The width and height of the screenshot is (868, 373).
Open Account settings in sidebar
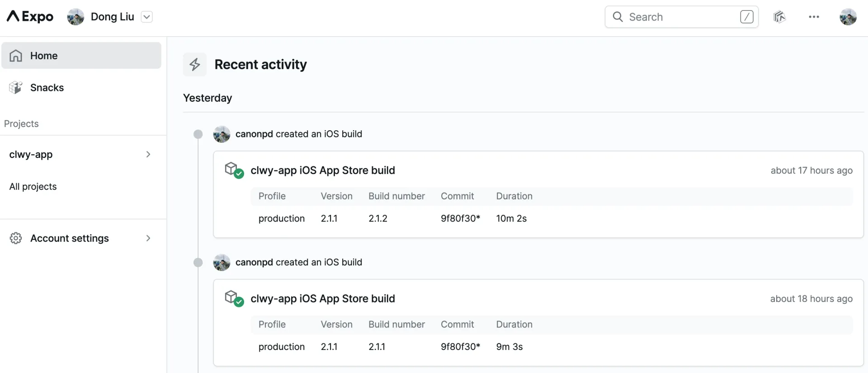click(x=81, y=238)
